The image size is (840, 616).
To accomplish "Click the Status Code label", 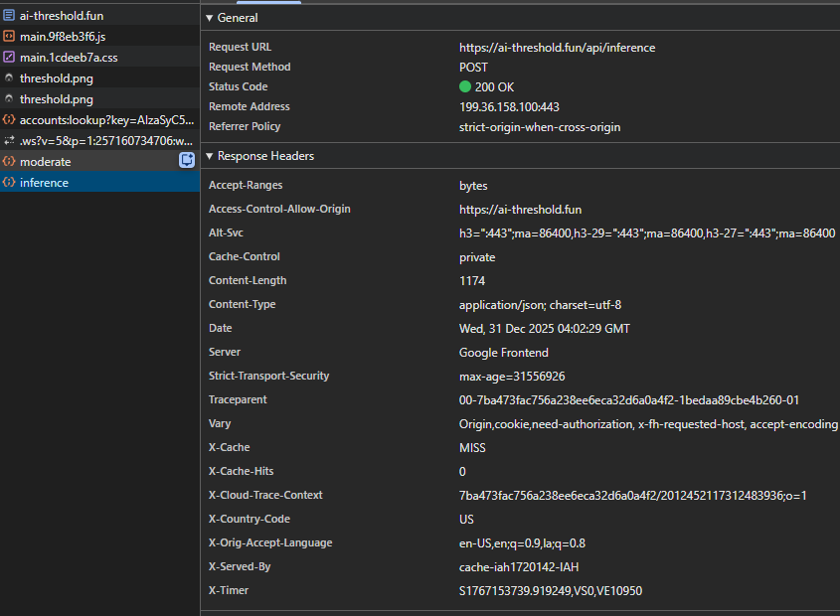I will (x=238, y=86).
